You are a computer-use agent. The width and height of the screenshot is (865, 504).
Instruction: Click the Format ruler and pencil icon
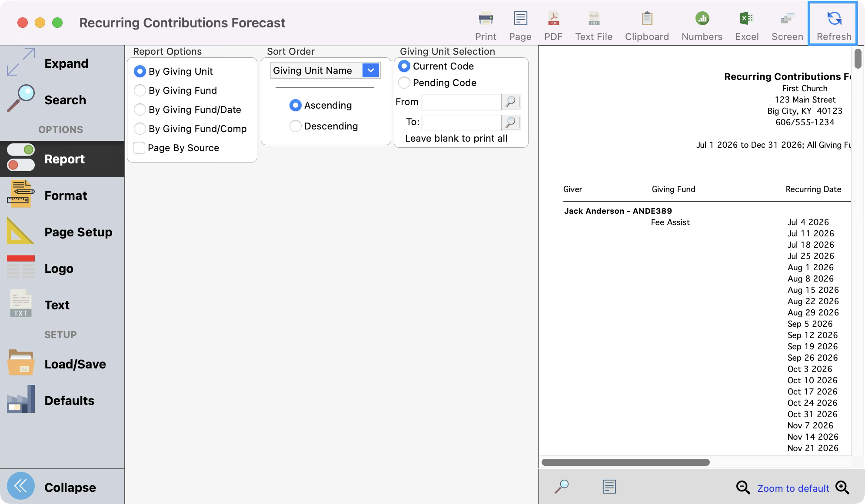click(21, 194)
